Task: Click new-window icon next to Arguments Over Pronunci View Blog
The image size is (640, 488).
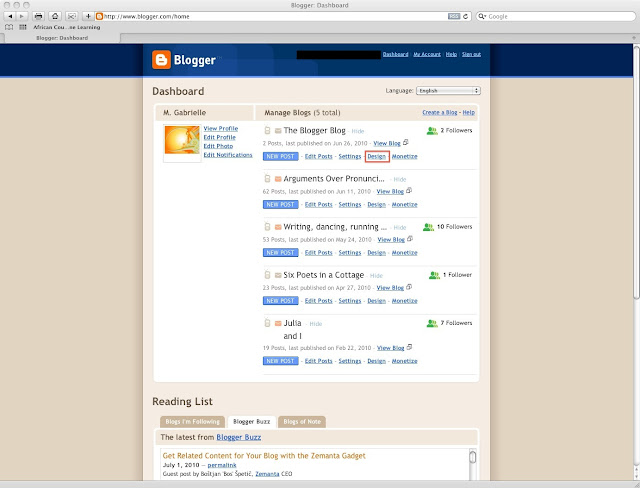Action: pyautogui.click(x=409, y=191)
